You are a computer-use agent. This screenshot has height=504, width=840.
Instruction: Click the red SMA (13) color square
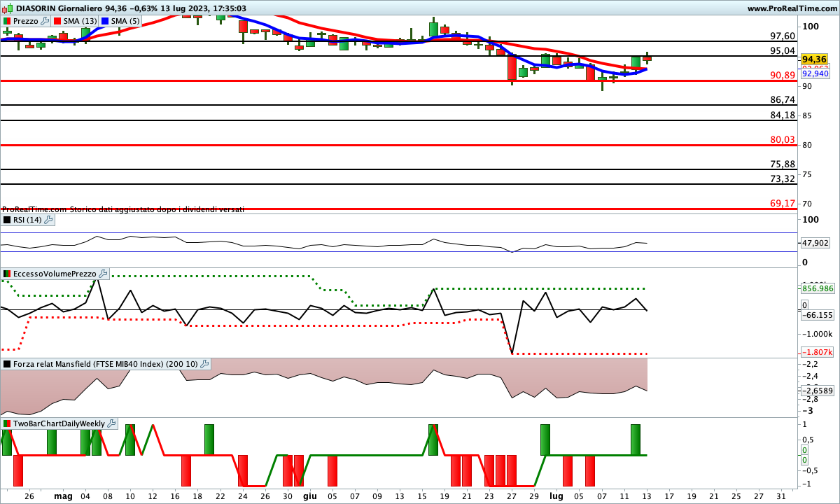pyautogui.click(x=57, y=21)
